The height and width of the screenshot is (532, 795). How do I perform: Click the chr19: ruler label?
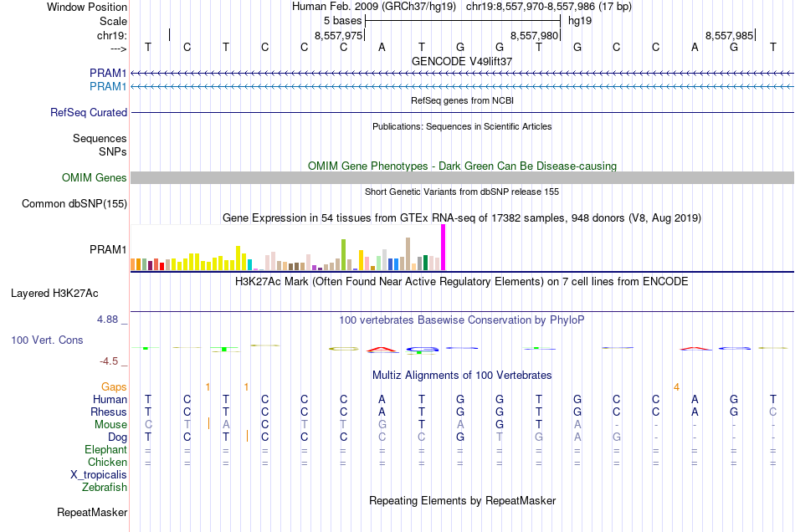tap(111, 35)
